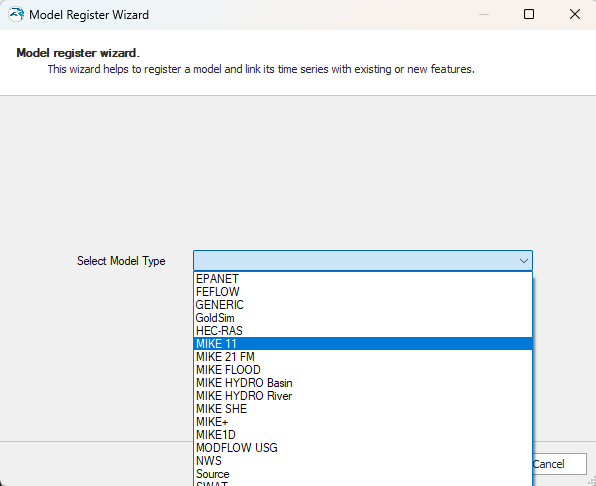Select Source model type
This screenshot has width=596, height=486.
pos(363,474)
